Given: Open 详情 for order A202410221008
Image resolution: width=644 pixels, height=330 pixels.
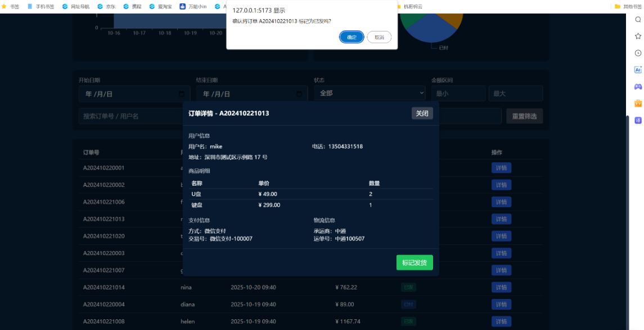Looking at the screenshot, I should 501,322.
